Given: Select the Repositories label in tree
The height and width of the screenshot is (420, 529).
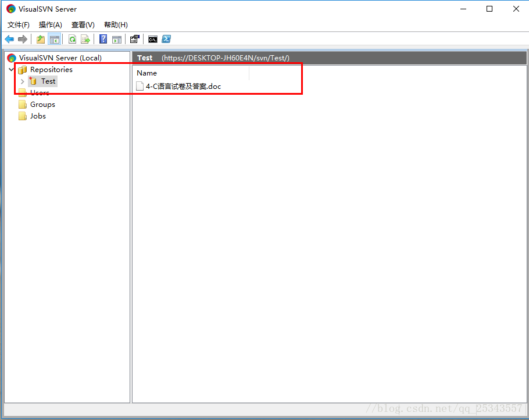Looking at the screenshot, I should click(51, 70).
